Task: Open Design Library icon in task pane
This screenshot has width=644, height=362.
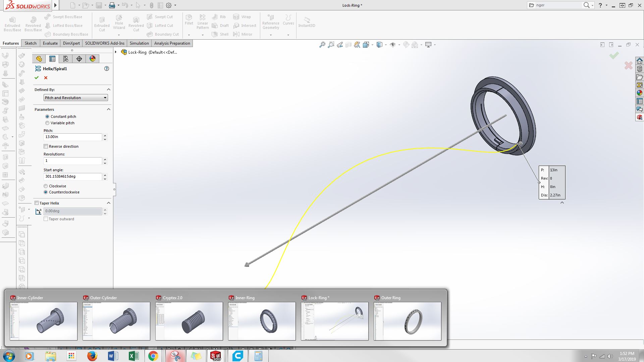Action: coord(640,69)
